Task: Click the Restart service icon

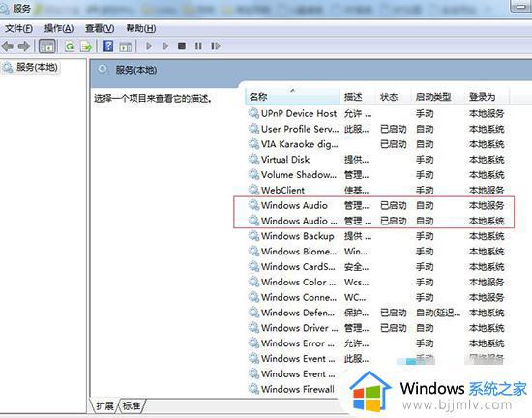Action: click(216, 45)
